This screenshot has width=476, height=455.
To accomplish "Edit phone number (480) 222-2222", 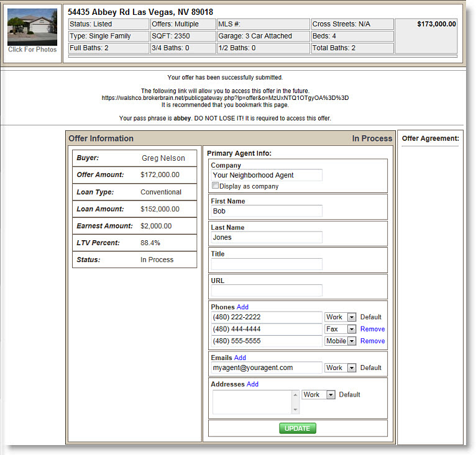I will point(267,317).
